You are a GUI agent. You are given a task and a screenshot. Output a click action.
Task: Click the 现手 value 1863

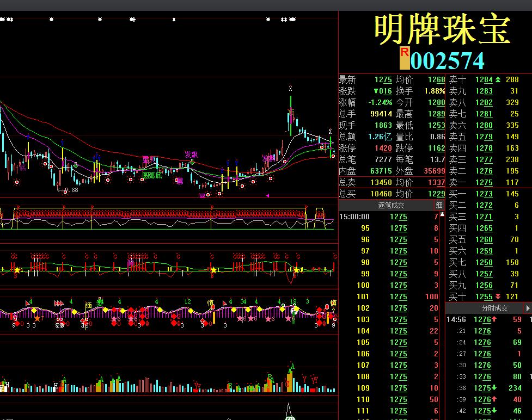pos(383,126)
